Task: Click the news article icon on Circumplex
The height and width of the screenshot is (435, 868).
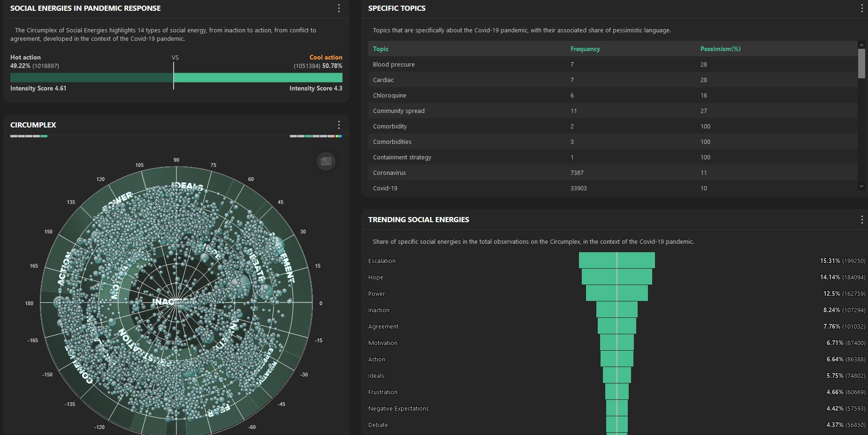Action: 326,162
